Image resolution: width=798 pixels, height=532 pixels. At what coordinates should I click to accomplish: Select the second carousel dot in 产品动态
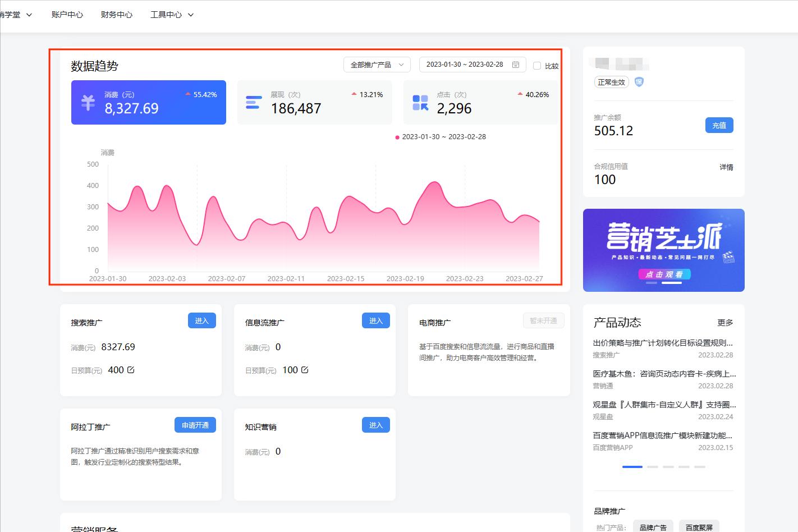tap(653, 466)
